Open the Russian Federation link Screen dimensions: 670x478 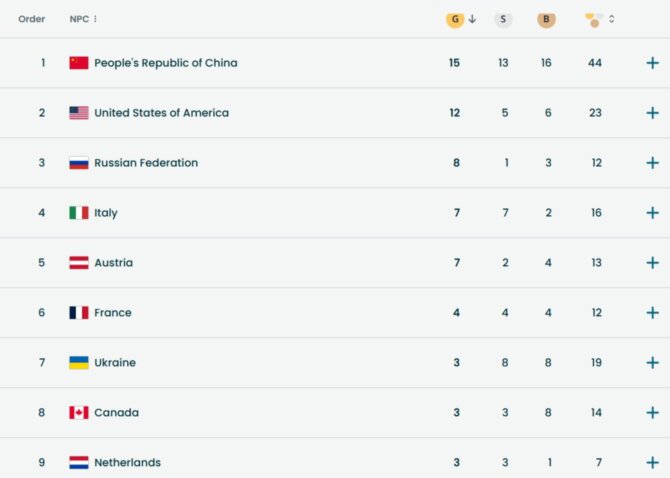tap(146, 163)
